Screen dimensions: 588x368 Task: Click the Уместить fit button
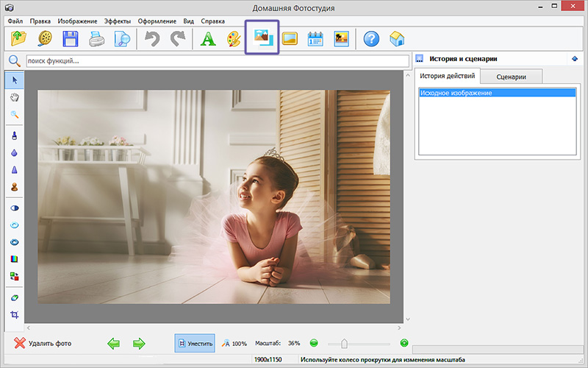[x=195, y=343]
